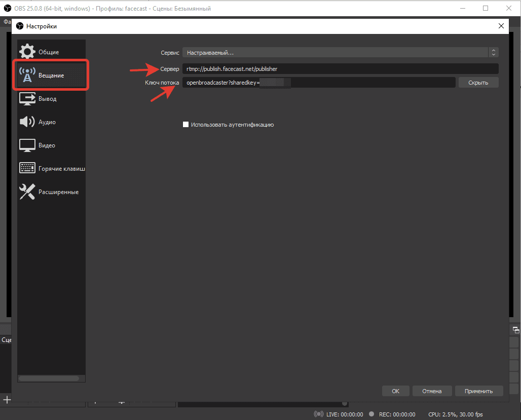The image size is (521, 420).
Task: Show the Расширенные (Advanced) settings section
Action: click(51, 192)
